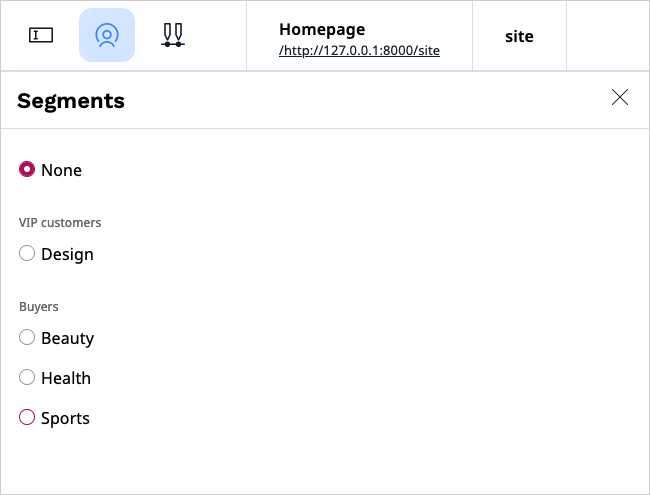The width and height of the screenshot is (650, 495).
Task: Open the 127.0.0.1:8000/site URL link
Action: [359, 51]
